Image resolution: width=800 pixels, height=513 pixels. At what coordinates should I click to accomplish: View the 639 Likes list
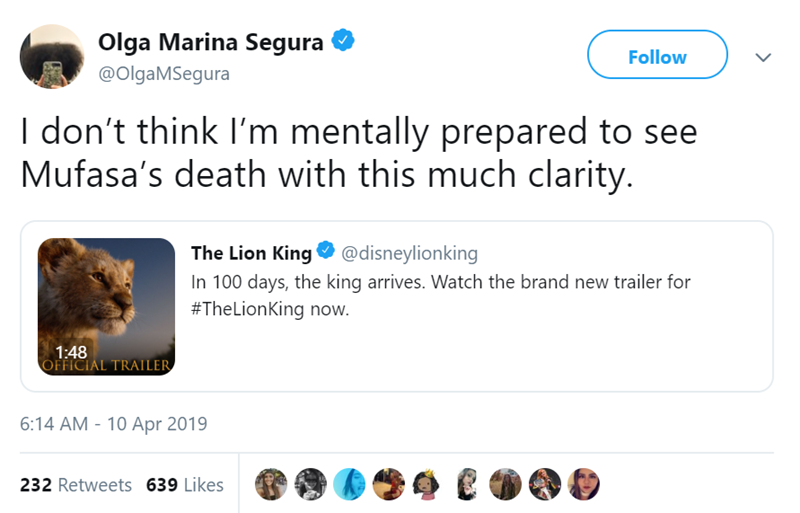tap(184, 484)
